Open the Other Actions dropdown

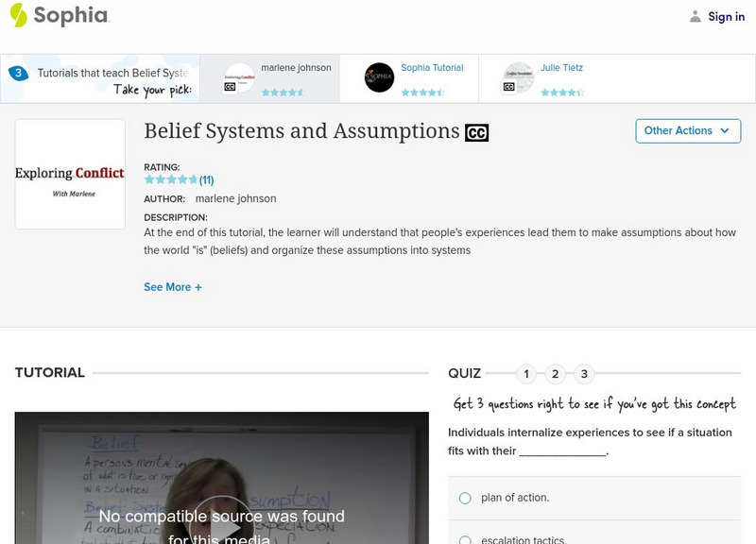[x=688, y=131]
